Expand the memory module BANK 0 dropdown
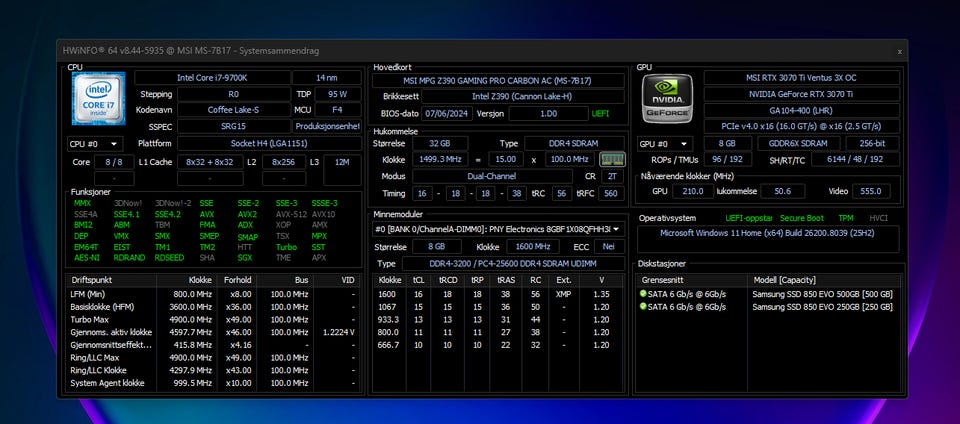 click(x=500, y=229)
